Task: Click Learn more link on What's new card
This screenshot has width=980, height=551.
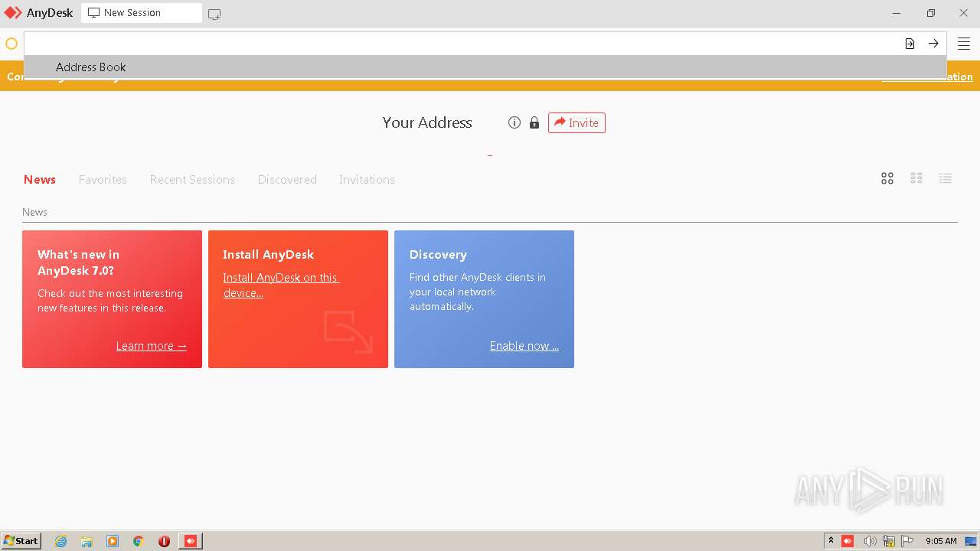Action: point(152,346)
